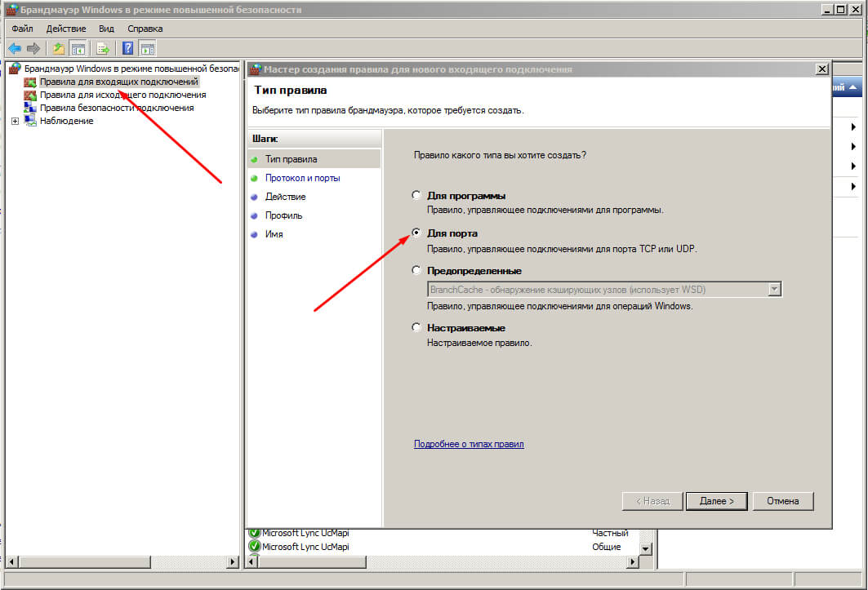
Task: Click the 'Далее >' button
Action: (716, 501)
